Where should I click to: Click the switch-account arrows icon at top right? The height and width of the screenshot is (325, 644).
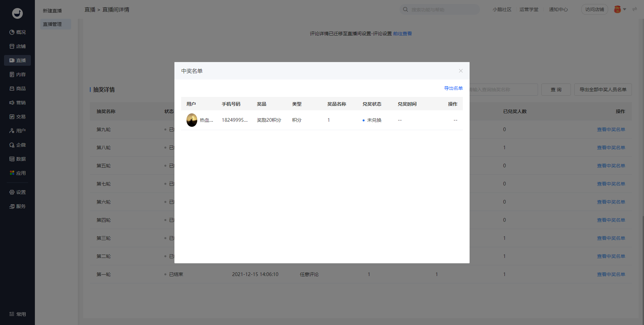(x=634, y=9)
